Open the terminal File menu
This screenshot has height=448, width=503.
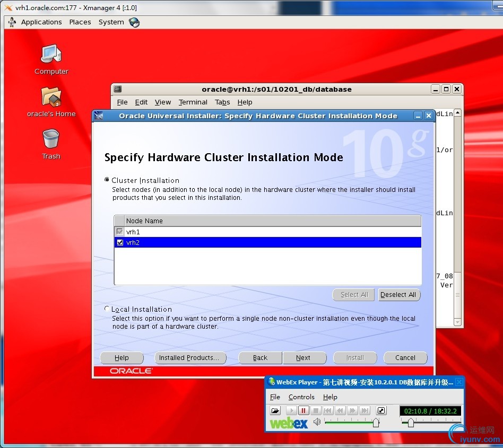click(x=122, y=102)
